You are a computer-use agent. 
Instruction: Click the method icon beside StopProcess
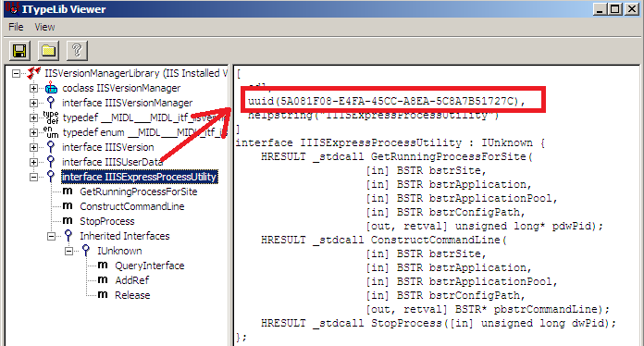68,221
